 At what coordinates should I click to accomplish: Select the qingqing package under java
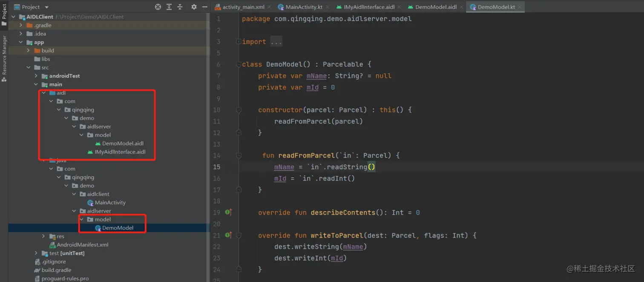83,177
